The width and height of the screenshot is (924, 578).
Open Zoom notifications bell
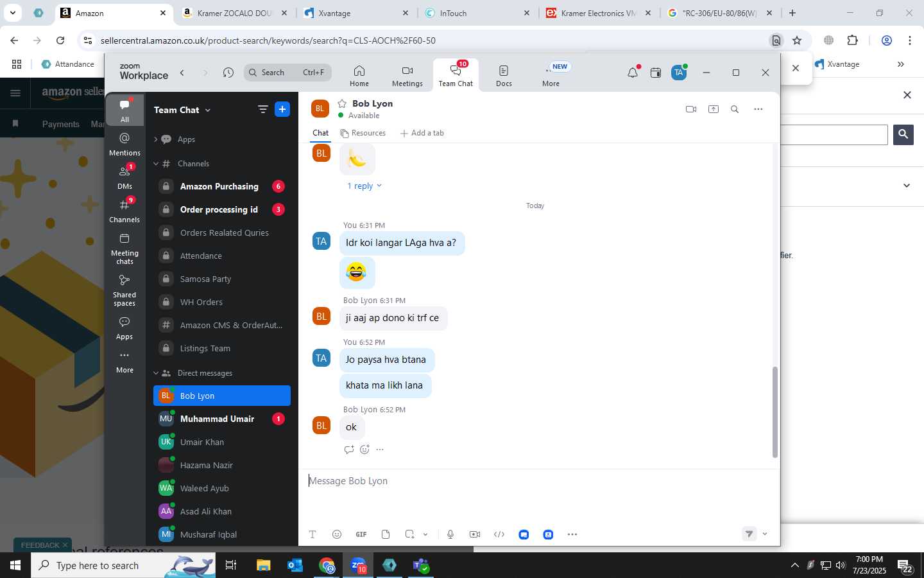tap(633, 73)
